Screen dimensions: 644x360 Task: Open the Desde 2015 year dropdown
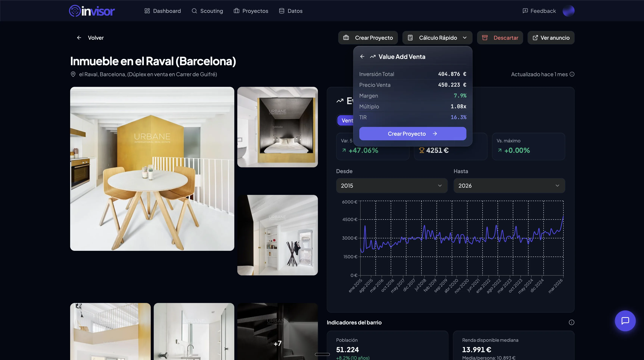click(392, 185)
